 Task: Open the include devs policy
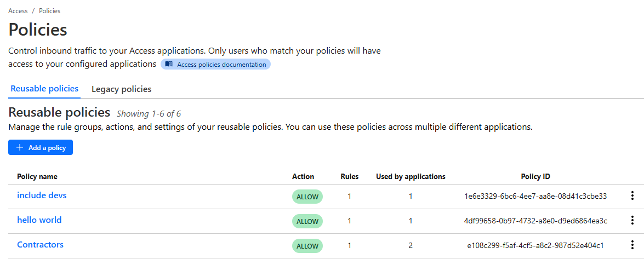[42, 195]
